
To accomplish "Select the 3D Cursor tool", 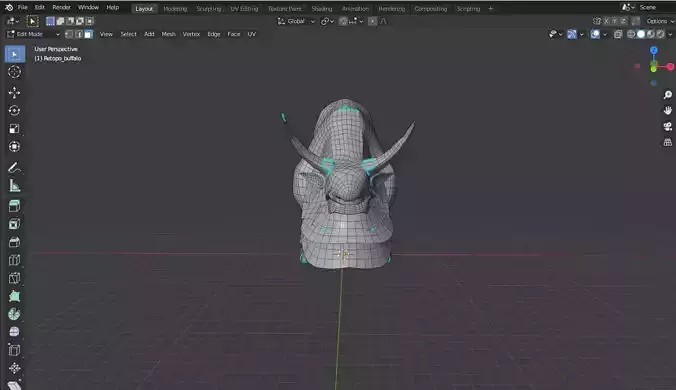I will [x=14, y=72].
